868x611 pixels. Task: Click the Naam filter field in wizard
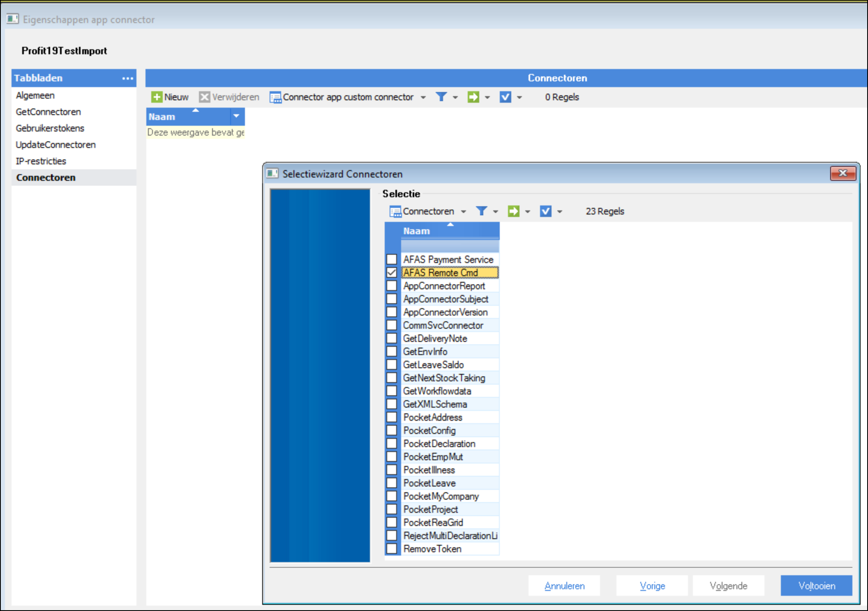pos(450,246)
